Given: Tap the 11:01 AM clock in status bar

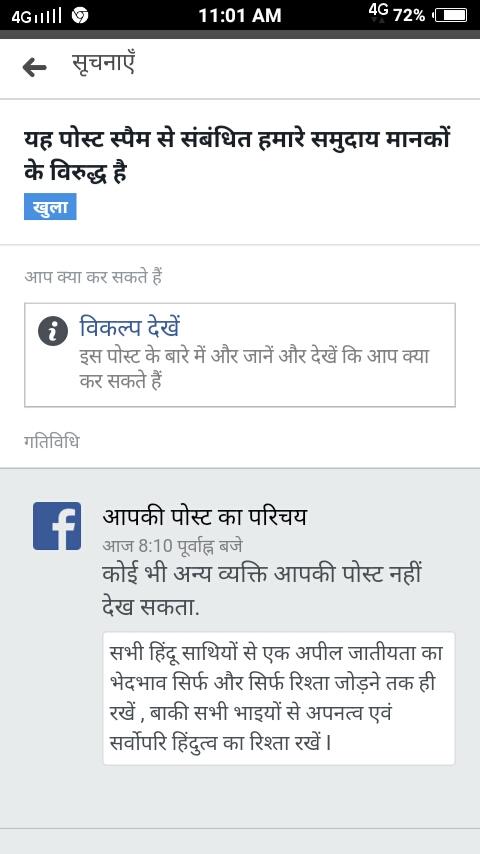Looking at the screenshot, I should click(x=240, y=15).
